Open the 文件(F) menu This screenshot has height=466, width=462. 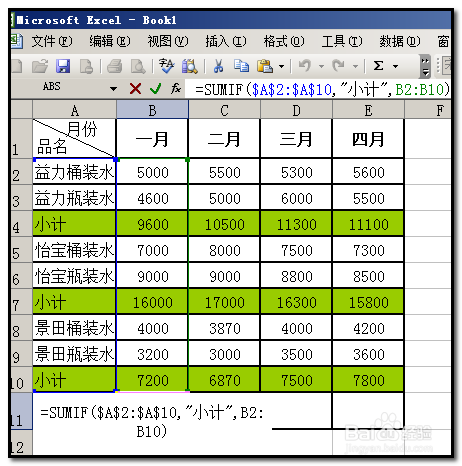(52, 41)
